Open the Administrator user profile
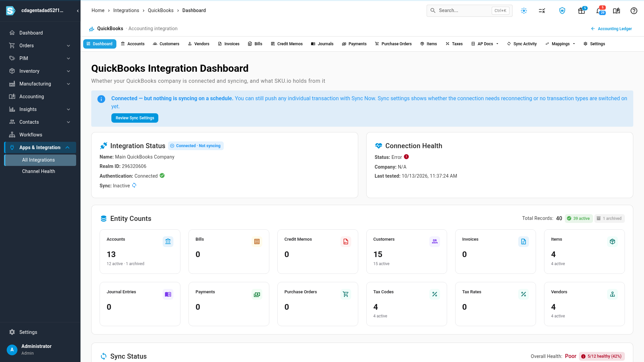This screenshot has width=644, height=362. (x=40, y=349)
